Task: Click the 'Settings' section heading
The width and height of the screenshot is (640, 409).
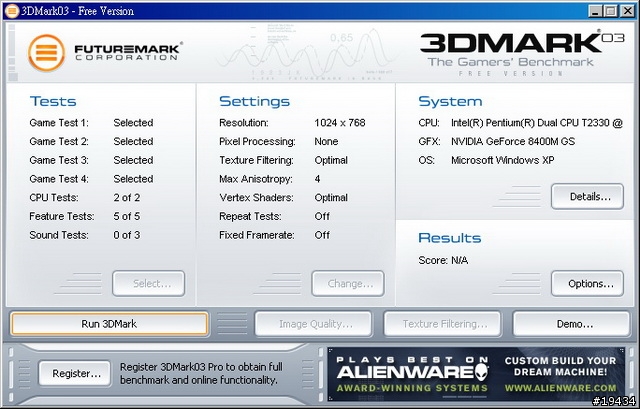Action: pos(254,101)
